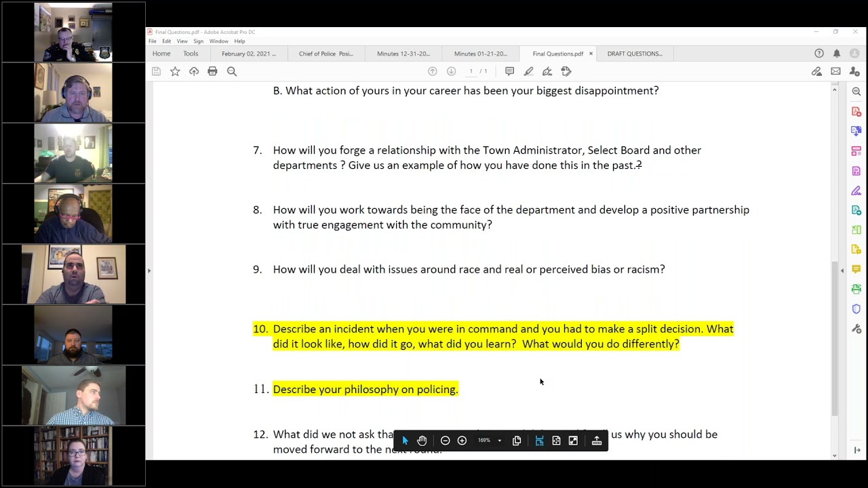Click scrollbar down arrow
Screen dimensions: 868x488
coord(834,455)
